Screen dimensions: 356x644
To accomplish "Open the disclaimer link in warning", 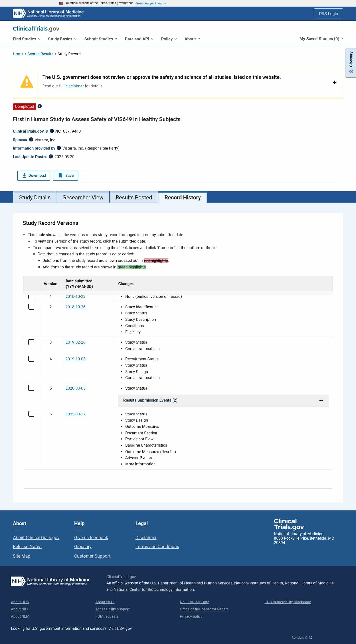I will pyautogui.click(x=75, y=86).
